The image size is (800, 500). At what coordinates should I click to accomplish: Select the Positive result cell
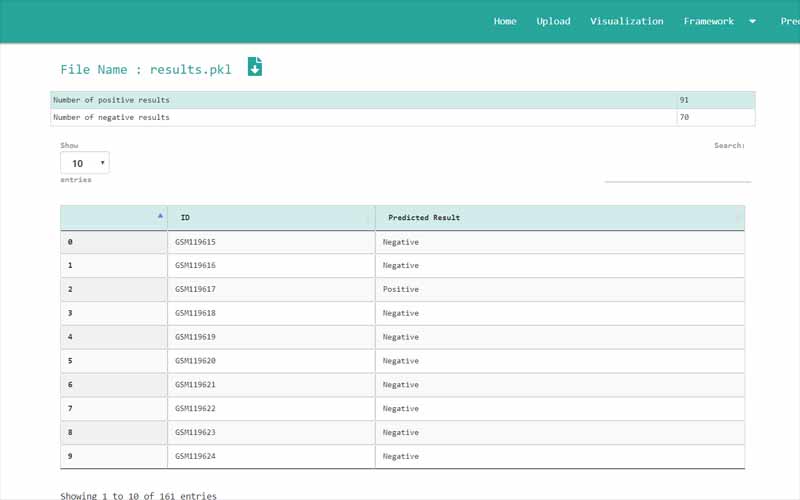pyautogui.click(x=401, y=289)
